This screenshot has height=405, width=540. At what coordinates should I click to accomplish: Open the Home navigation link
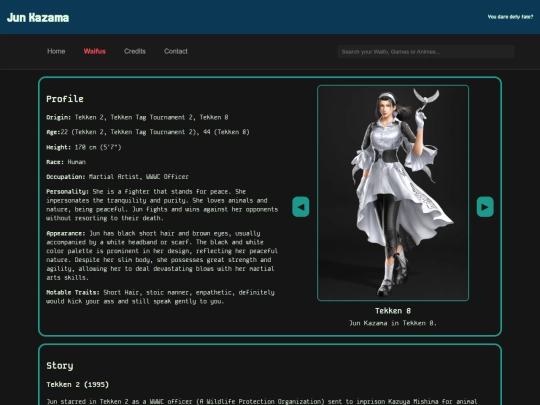coord(56,51)
